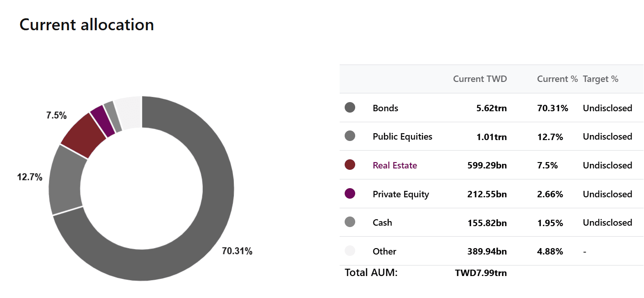The width and height of the screenshot is (644, 298).
Task: Click the Target % column header
Action: tap(601, 79)
